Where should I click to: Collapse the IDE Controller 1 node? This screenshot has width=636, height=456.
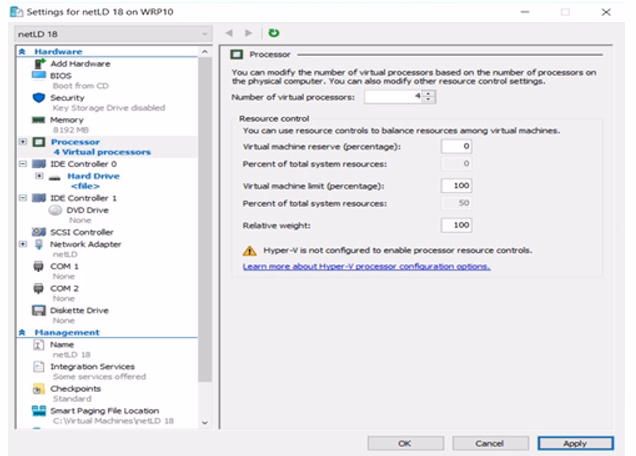23,198
